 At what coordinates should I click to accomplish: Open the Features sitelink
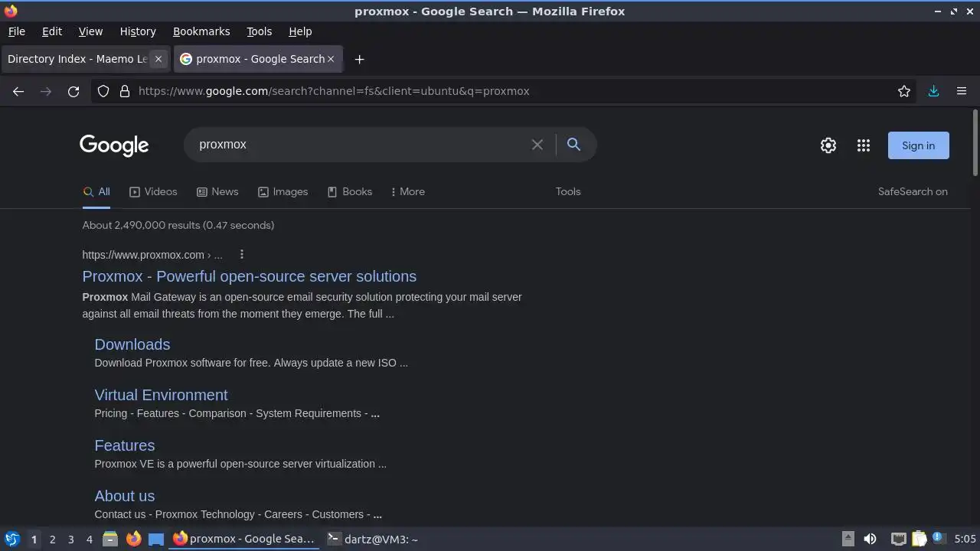(x=125, y=445)
